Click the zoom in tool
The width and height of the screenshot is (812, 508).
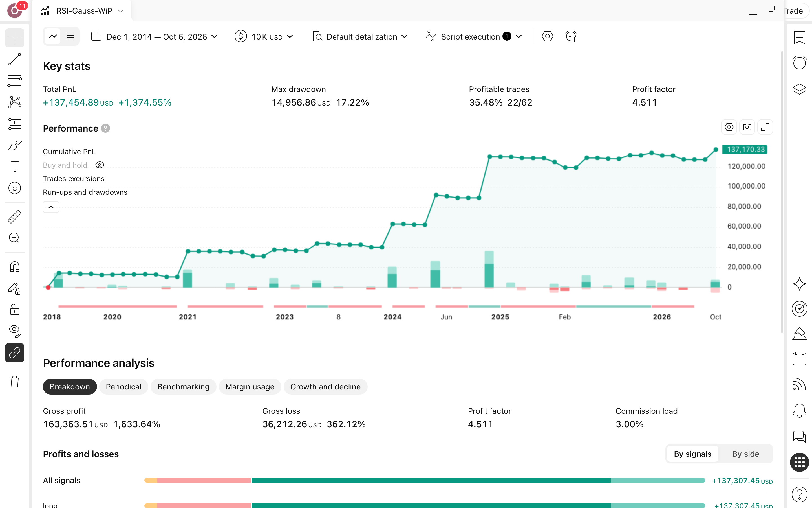tap(15, 238)
